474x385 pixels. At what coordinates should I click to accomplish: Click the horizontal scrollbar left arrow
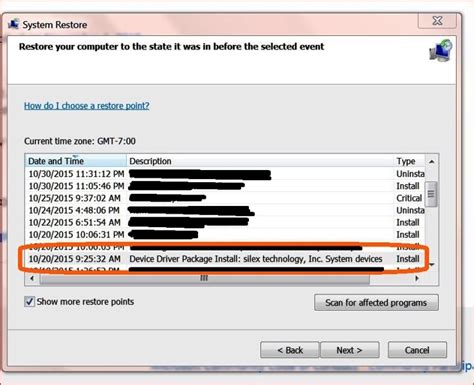(32, 278)
